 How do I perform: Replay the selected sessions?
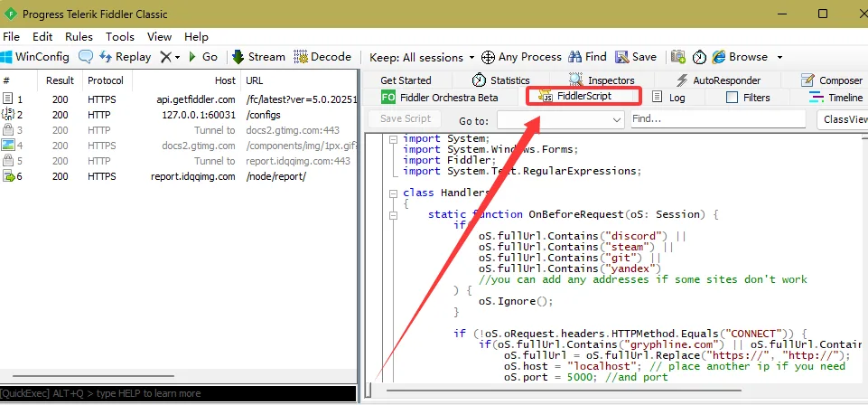click(126, 57)
